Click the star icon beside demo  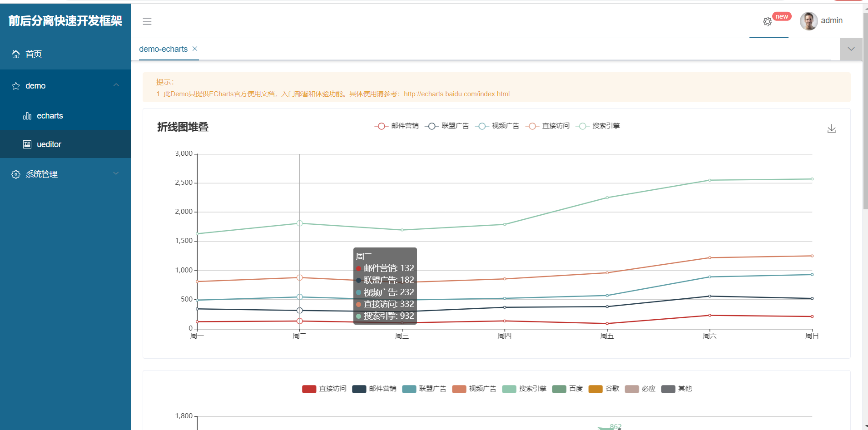(16, 86)
